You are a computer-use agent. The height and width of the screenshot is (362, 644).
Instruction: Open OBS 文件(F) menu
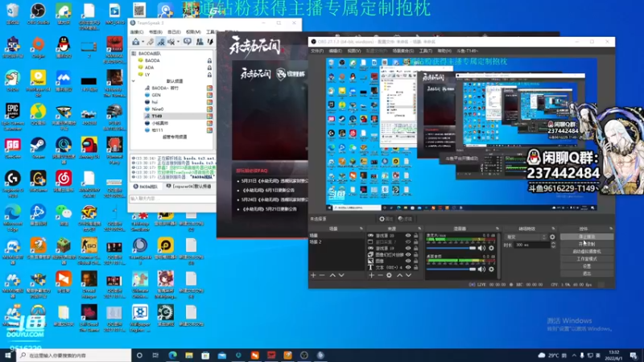[x=317, y=51]
